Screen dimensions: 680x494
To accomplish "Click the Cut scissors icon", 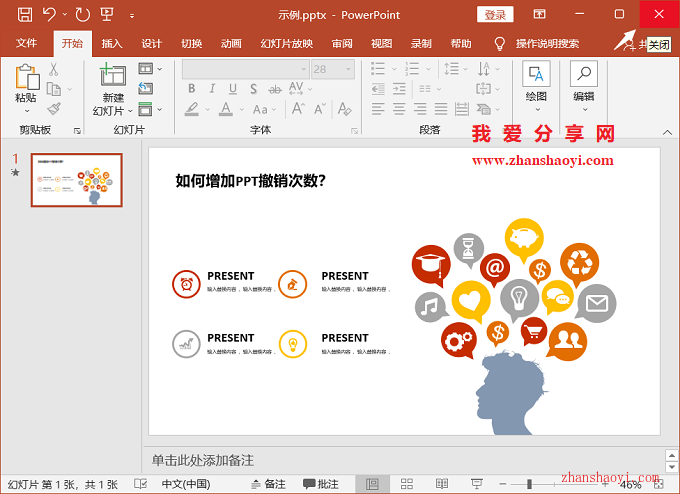I will (x=54, y=69).
